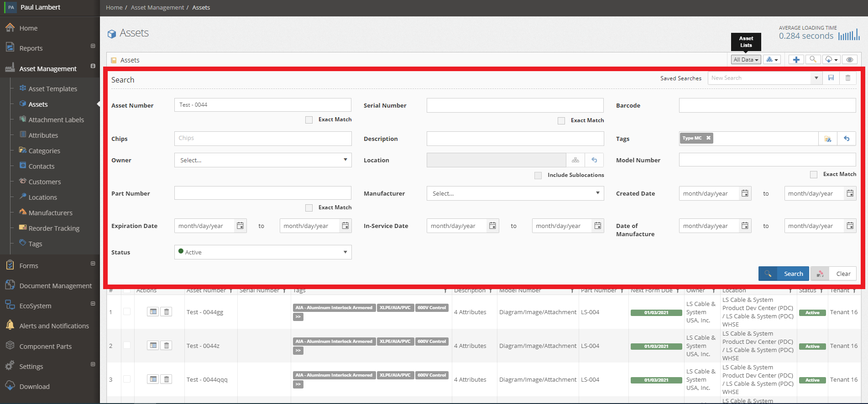The image size is (868, 404).
Task: Open the Status Active dropdown
Action: 263,252
